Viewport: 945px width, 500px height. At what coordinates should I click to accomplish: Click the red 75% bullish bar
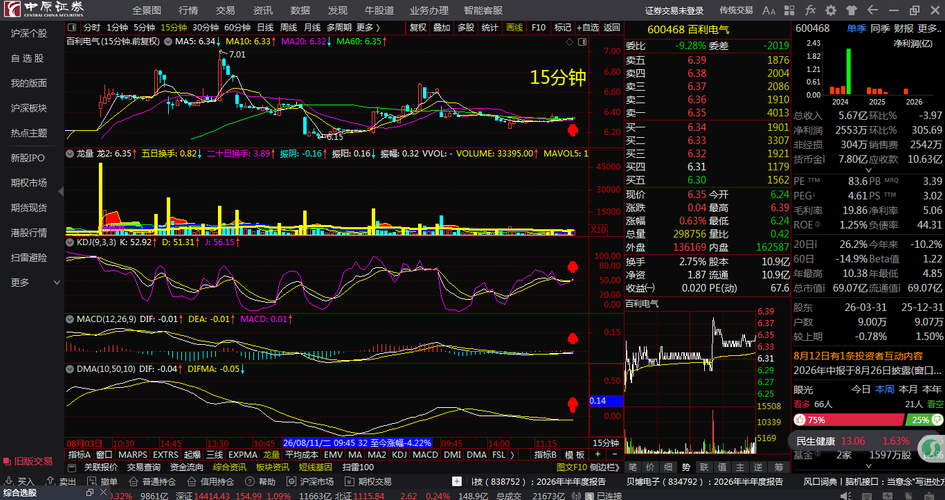click(x=849, y=420)
